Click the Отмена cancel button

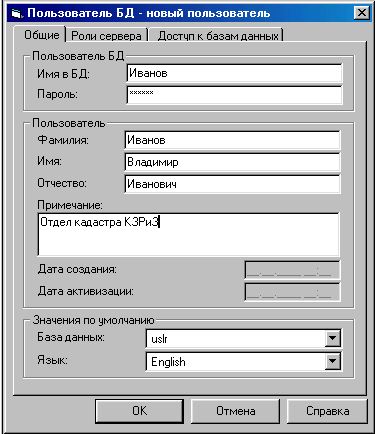[x=235, y=411]
